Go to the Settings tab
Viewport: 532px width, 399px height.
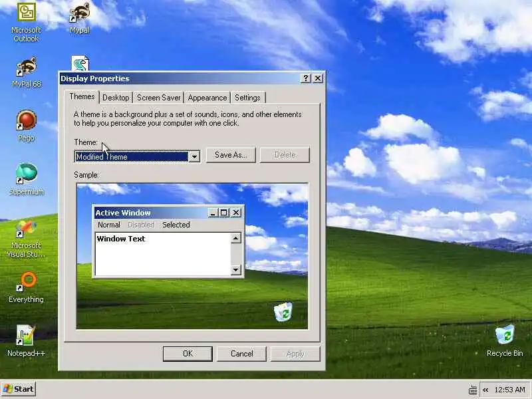pos(247,98)
